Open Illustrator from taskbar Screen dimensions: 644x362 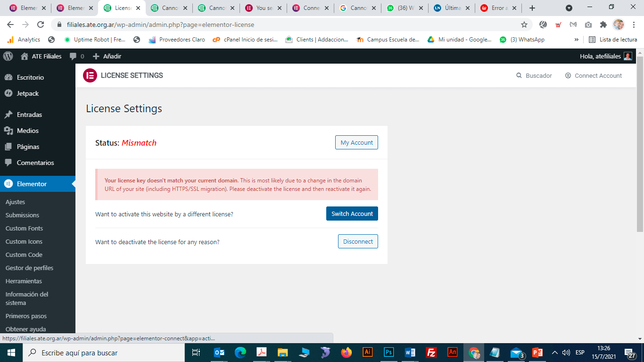click(x=368, y=353)
